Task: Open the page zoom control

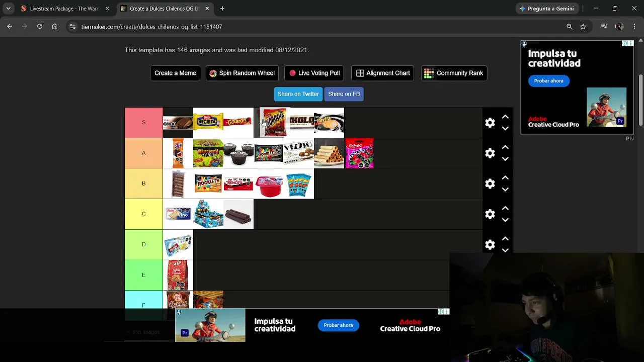Action: (570, 27)
